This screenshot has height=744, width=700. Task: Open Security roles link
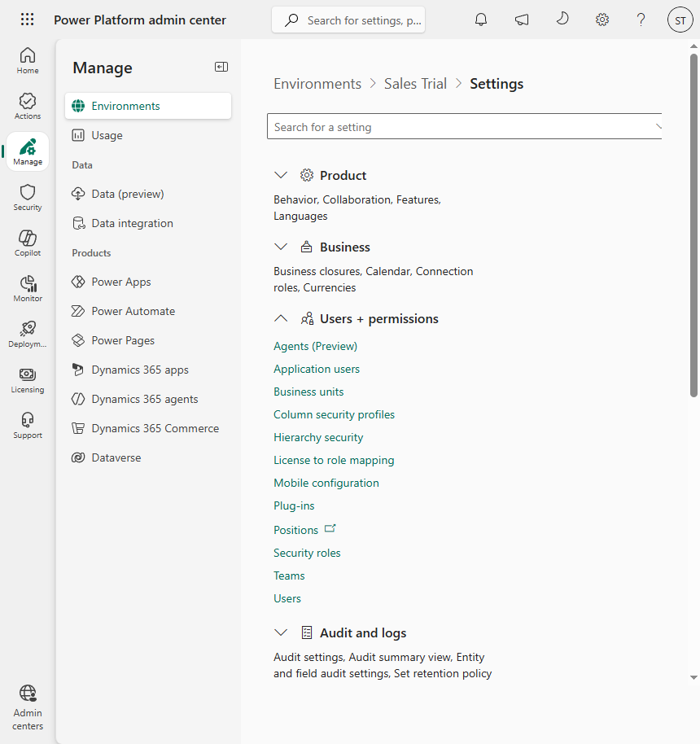(307, 553)
